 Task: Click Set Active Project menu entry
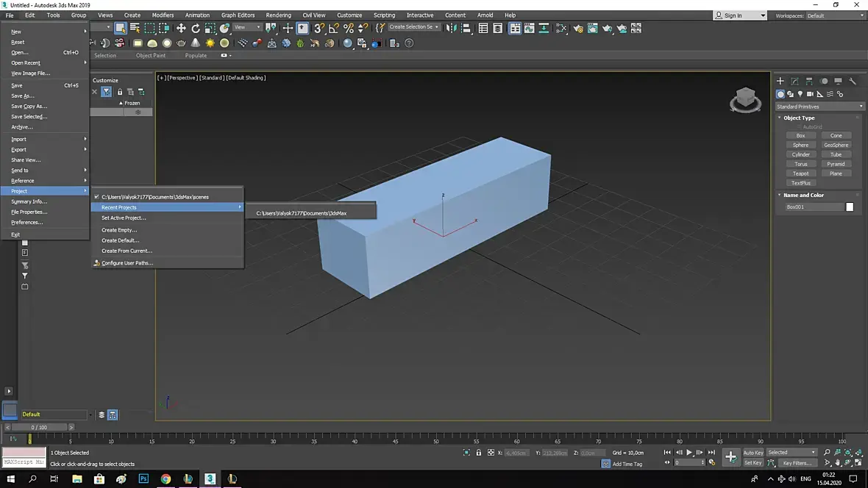click(124, 218)
